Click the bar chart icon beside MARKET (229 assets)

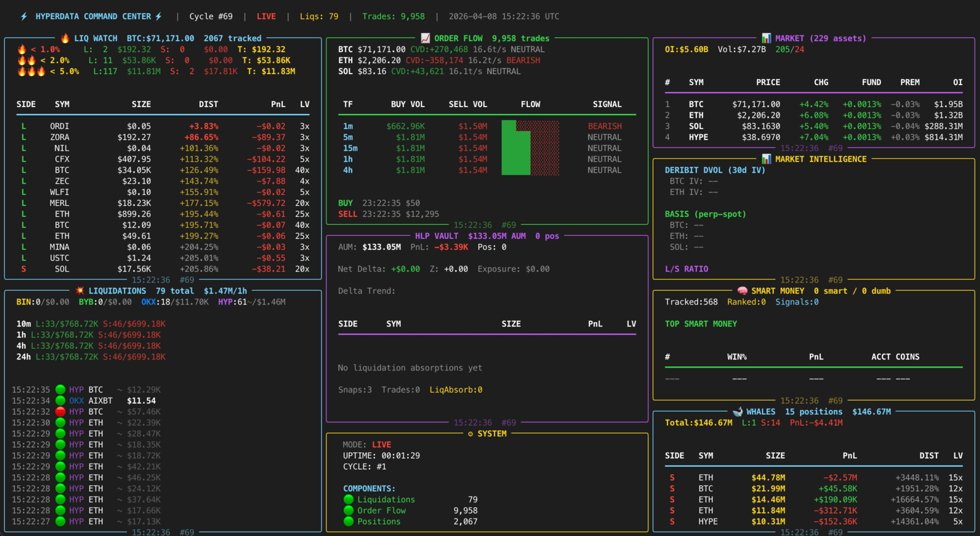point(766,38)
